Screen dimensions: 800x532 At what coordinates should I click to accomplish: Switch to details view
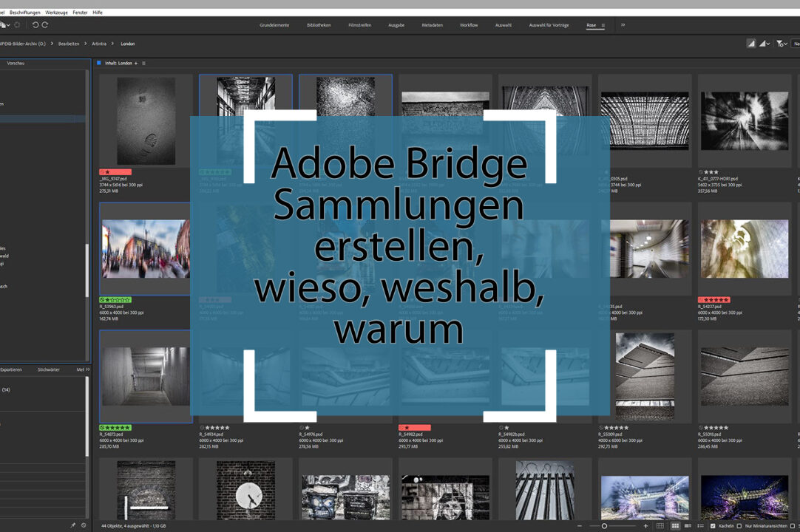(688, 526)
